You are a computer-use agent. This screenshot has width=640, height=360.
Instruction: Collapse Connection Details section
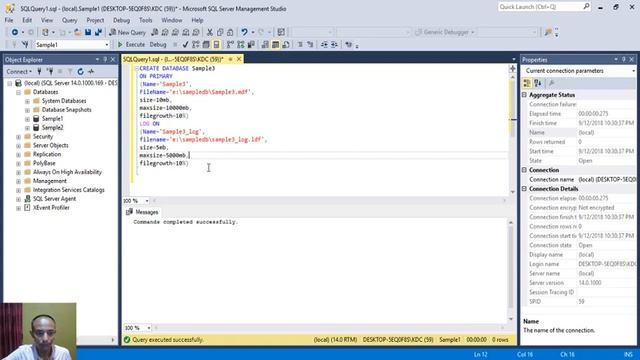(524, 189)
